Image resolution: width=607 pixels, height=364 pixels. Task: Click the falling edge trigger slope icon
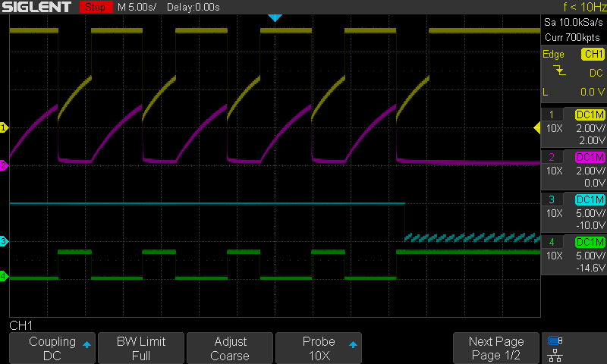559,71
